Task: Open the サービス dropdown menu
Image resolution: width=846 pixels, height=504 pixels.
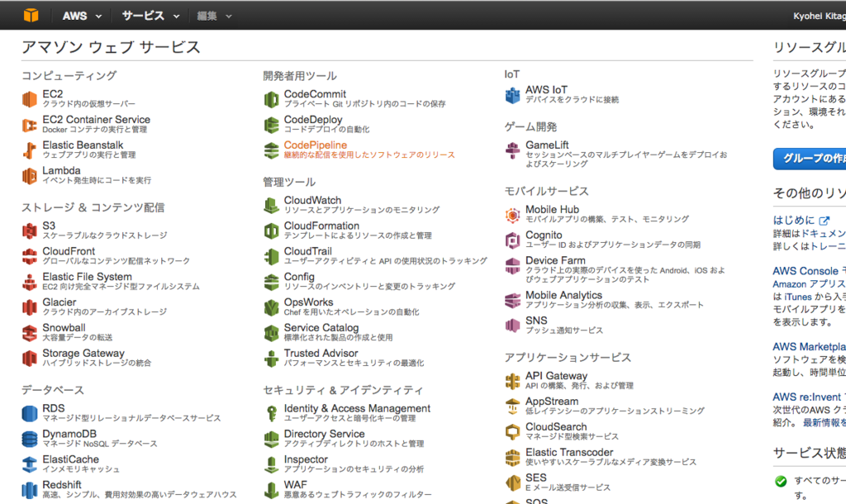Action: [150, 16]
